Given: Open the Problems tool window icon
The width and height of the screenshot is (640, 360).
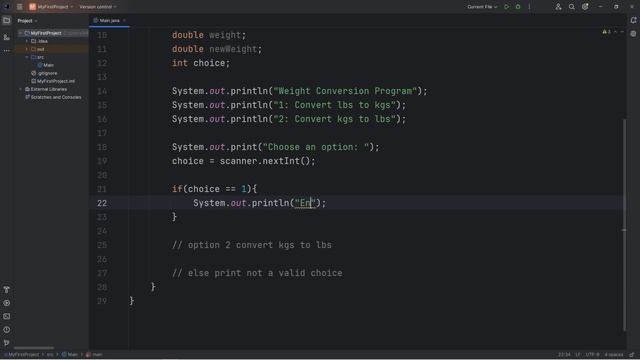Looking at the screenshot, I should coord(7,329).
